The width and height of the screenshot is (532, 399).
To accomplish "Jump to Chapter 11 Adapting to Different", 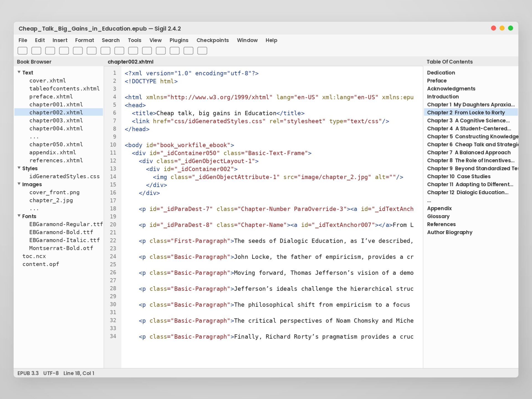I will point(470,185).
